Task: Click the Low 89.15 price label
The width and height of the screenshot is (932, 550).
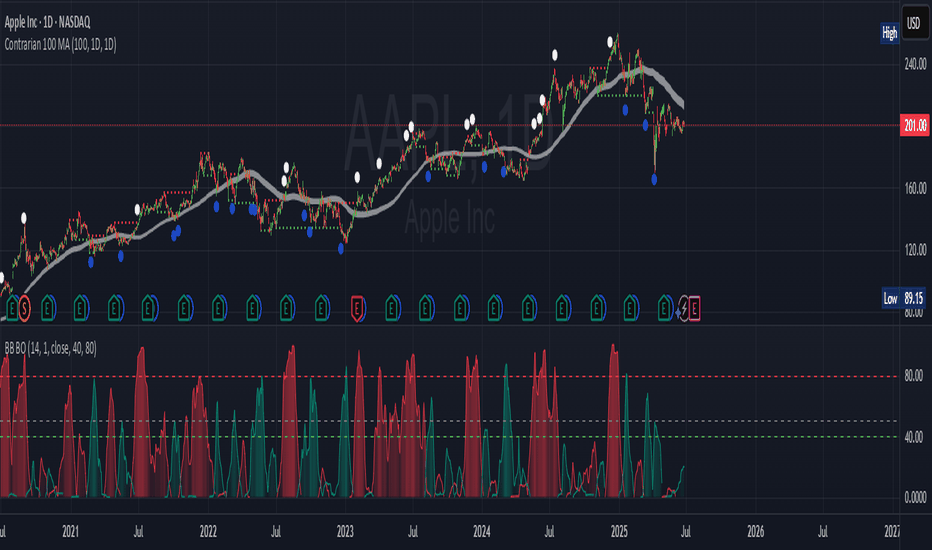Action: tap(903, 298)
